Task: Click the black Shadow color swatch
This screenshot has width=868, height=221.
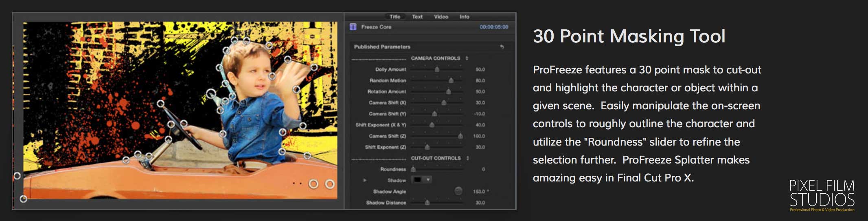Action: [x=418, y=180]
